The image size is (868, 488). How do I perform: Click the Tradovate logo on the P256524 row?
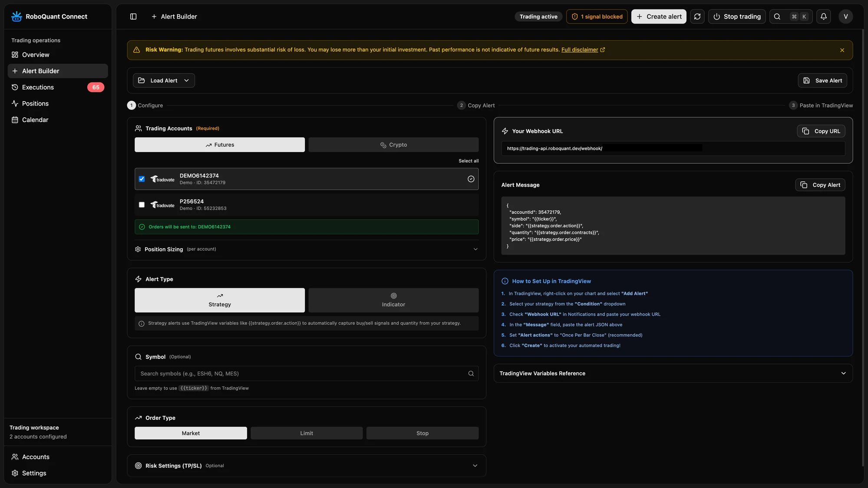pyautogui.click(x=162, y=204)
